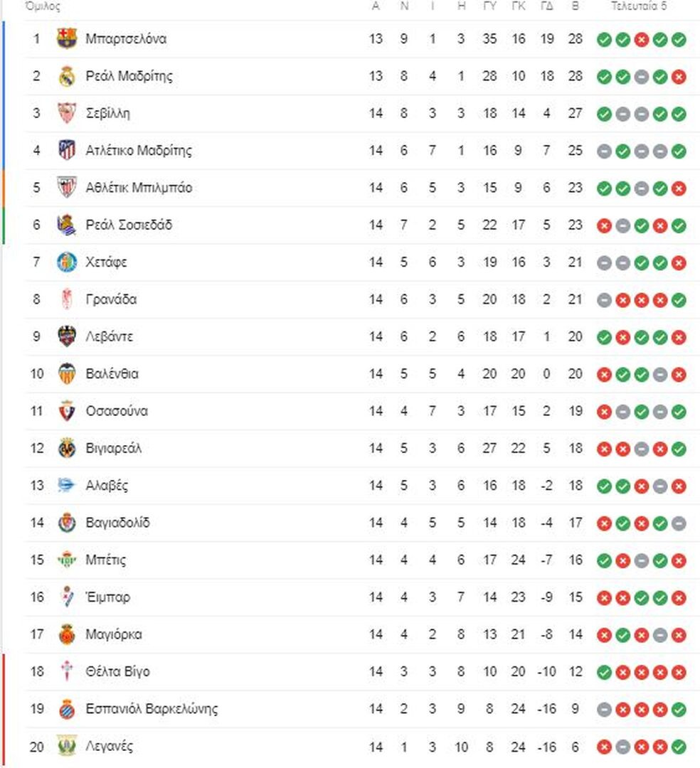
Task: Click the Athletic Bilbao crest
Action: point(67,188)
